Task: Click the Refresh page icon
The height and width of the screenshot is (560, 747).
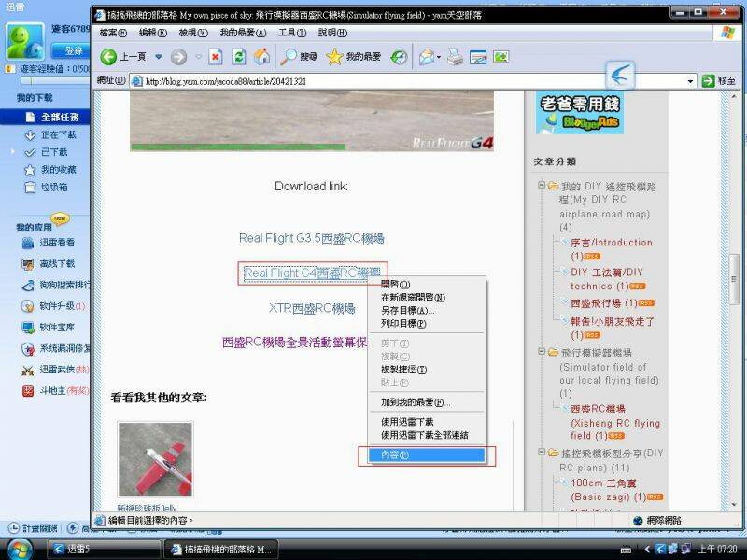Action: pos(239,57)
